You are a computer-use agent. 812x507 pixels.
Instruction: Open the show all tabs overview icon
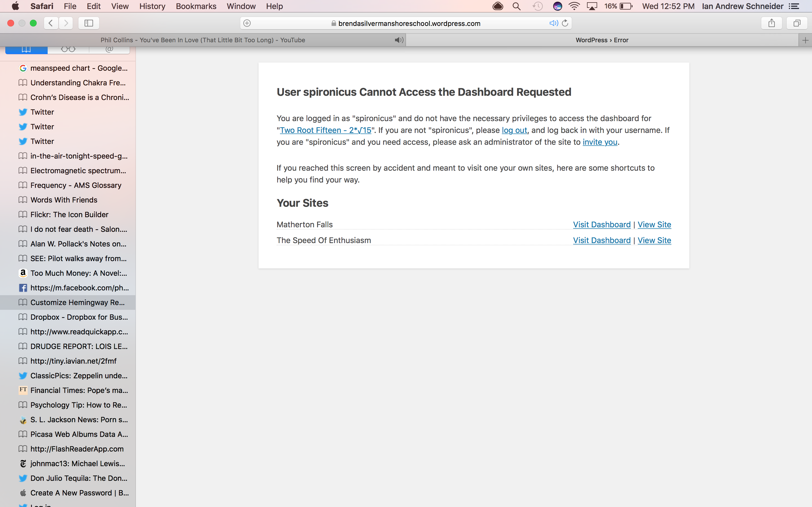click(x=797, y=23)
